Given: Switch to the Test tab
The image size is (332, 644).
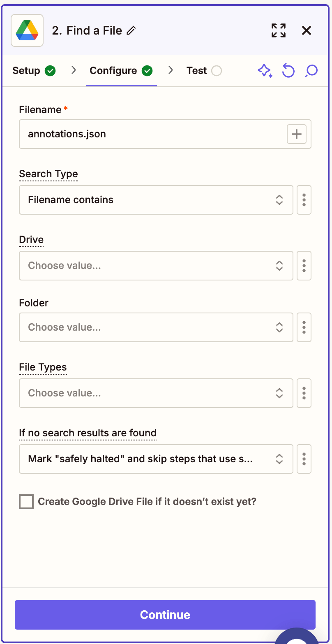Looking at the screenshot, I should pyautogui.click(x=196, y=71).
